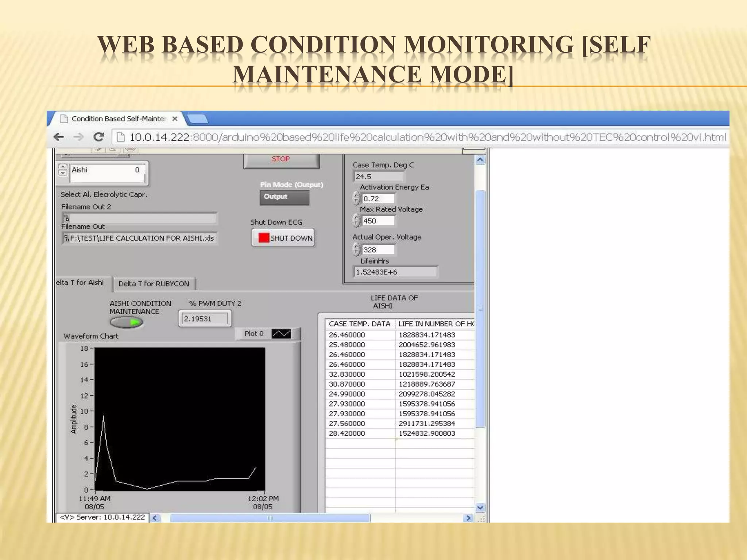Open a new browser tab
The height and width of the screenshot is (560, 747).
(198, 118)
